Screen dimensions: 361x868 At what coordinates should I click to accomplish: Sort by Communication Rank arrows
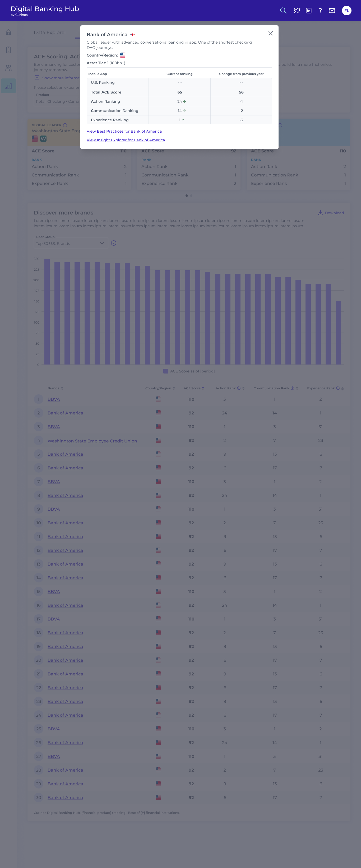(x=297, y=389)
